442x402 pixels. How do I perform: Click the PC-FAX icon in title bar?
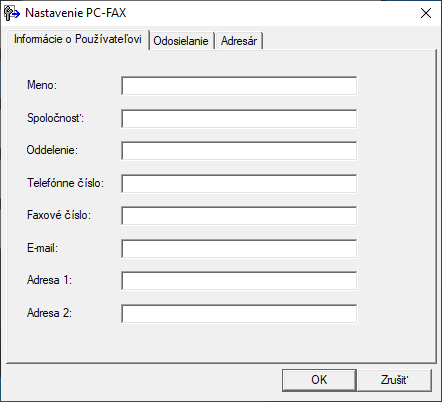pos(12,13)
